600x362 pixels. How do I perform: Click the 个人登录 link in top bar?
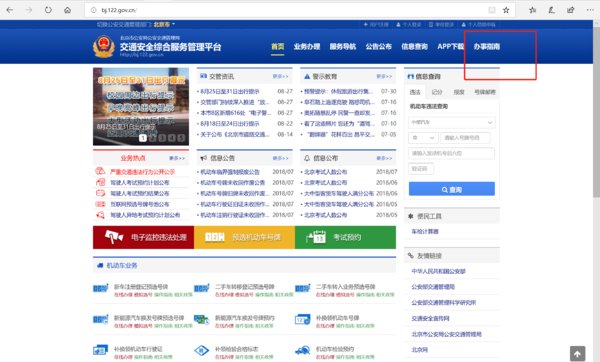click(x=408, y=24)
